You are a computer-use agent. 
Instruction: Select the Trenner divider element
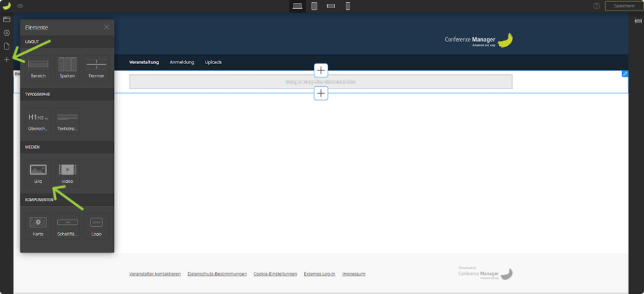tap(96, 68)
